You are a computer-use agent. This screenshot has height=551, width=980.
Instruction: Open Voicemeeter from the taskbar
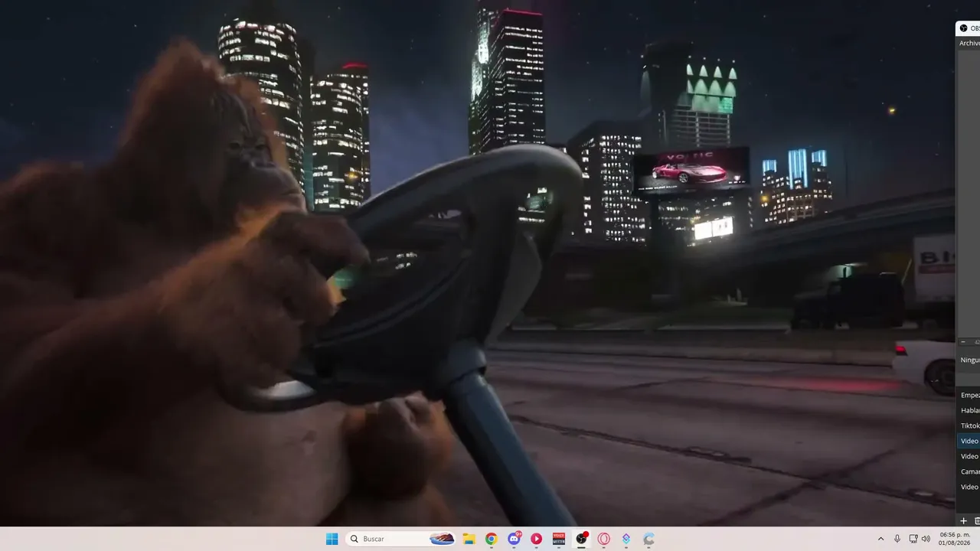(x=559, y=539)
